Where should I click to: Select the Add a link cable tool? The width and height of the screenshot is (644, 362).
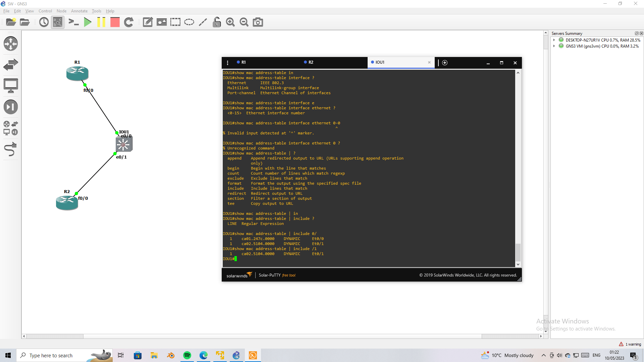(x=10, y=149)
